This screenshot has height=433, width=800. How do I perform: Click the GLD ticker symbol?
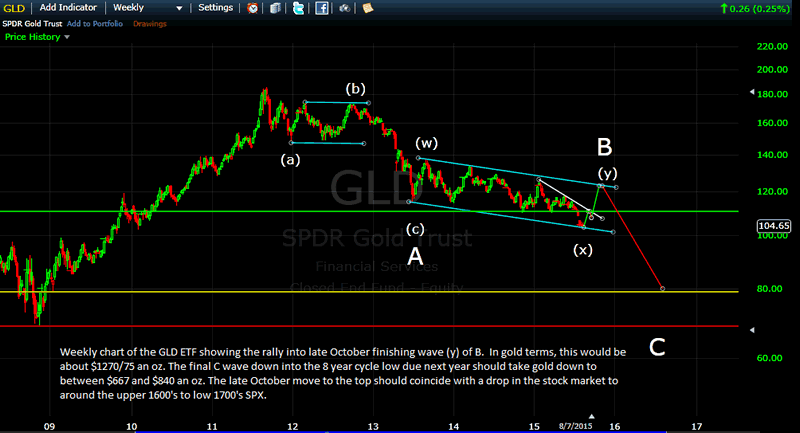14,8
